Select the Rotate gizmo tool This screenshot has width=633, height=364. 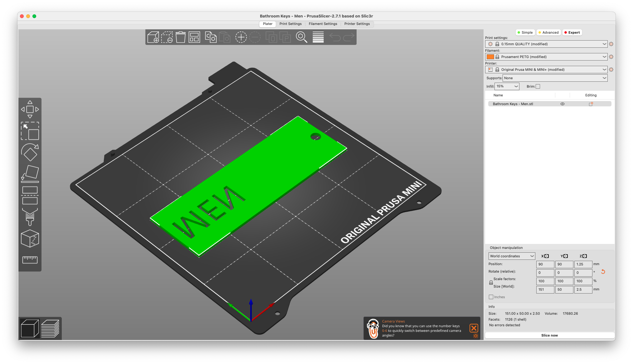tap(30, 153)
